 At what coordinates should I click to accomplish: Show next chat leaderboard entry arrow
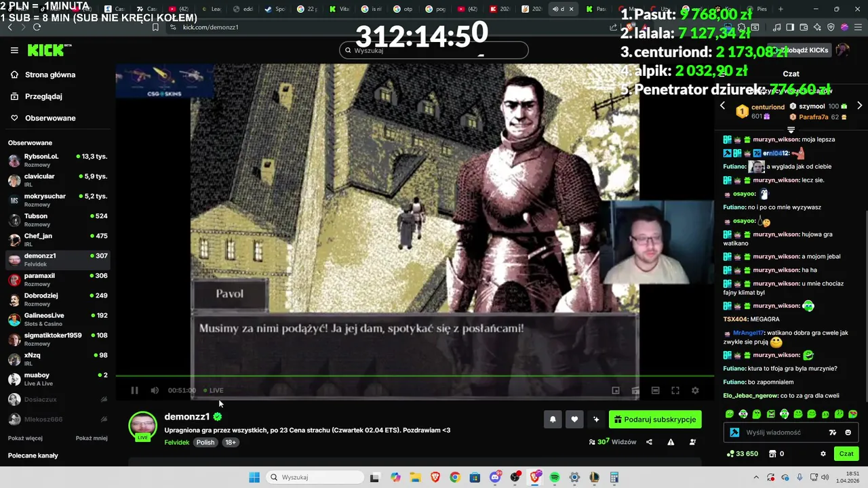click(859, 106)
